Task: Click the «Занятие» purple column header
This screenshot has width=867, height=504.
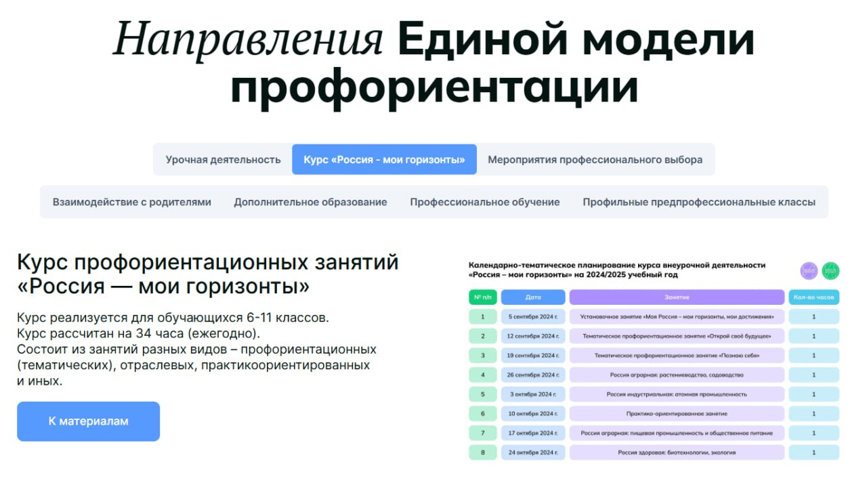Action: click(x=677, y=297)
